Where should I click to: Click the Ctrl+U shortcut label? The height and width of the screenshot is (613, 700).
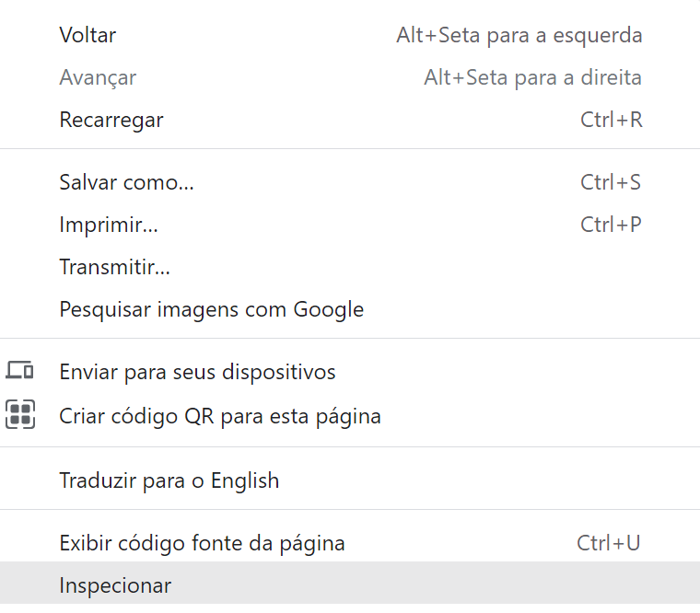(609, 543)
